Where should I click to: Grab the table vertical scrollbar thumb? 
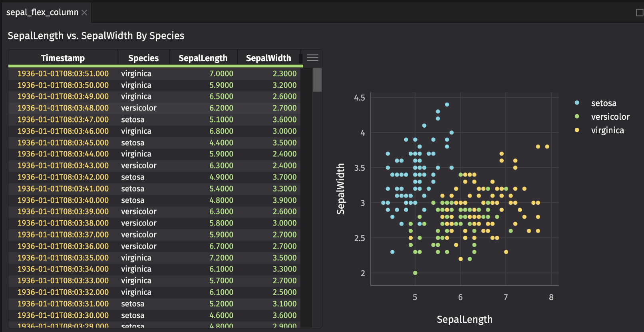tap(317, 80)
